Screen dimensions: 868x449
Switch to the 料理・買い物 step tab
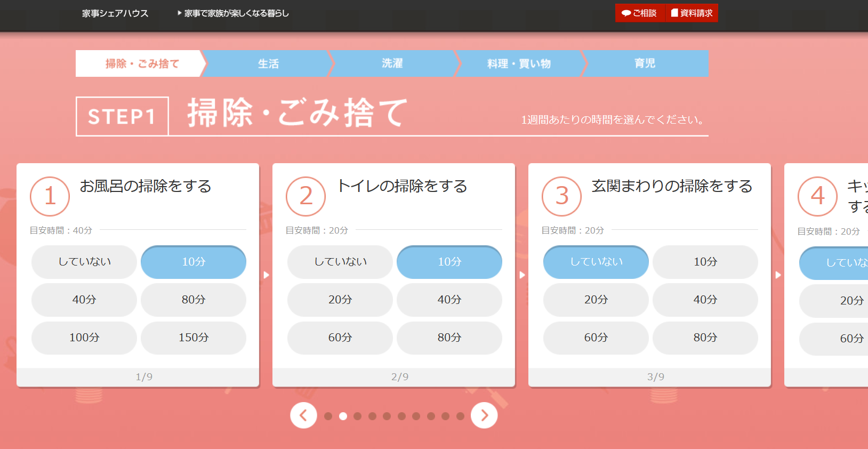(519, 63)
